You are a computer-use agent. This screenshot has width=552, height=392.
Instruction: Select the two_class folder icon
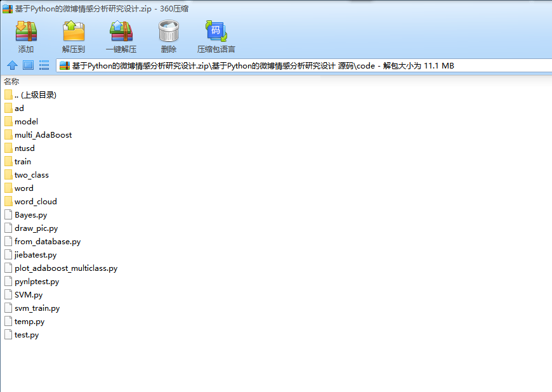point(8,175)
